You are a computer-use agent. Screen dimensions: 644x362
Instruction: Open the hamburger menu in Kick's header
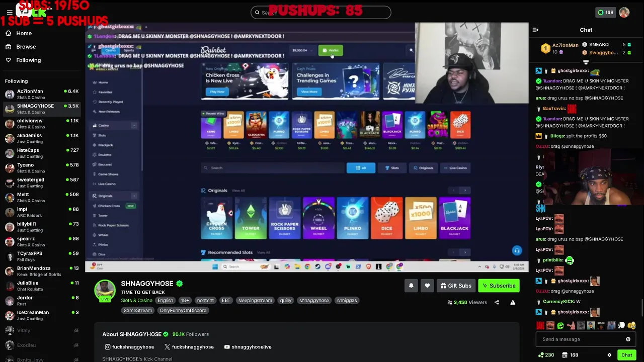coord(9,12)
